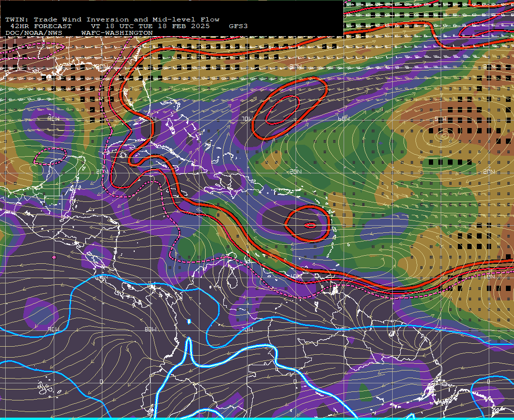Click the '80W' label west of Colombia's coast

tap(150, 329)
